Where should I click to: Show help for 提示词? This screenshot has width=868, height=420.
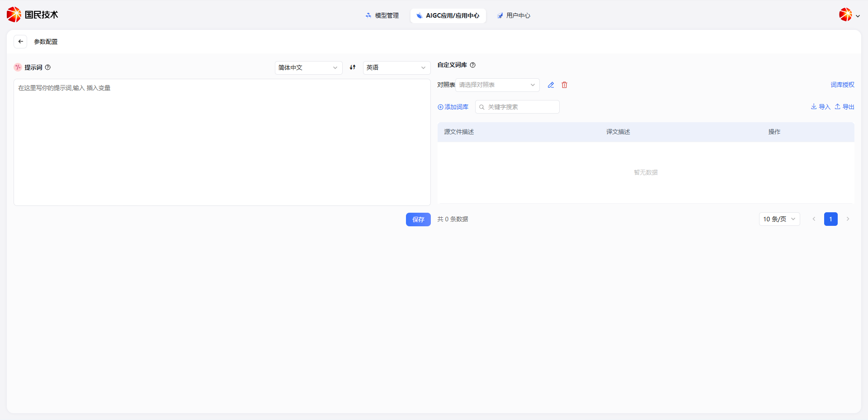click(x=48, y=67)
